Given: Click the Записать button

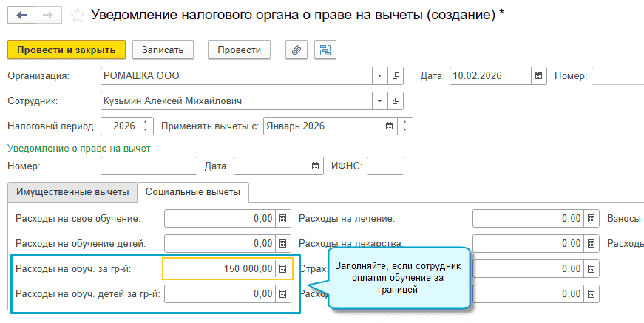Looking at the screenshot, I should point(163,50).
